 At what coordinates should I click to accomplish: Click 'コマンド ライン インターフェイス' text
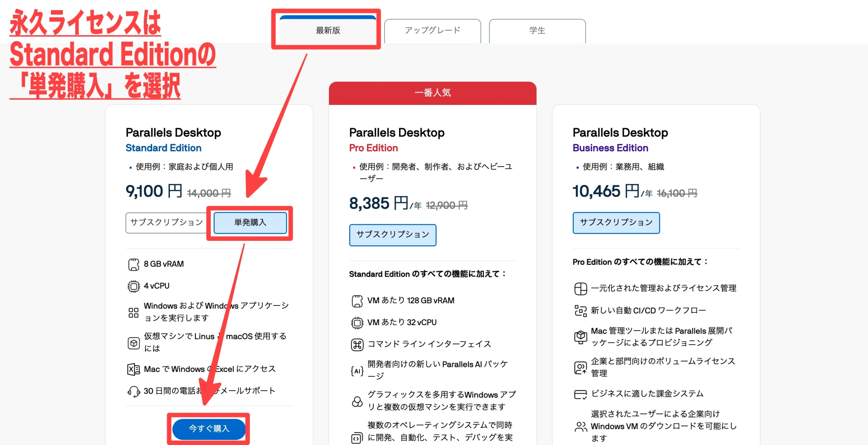point(429,344)
